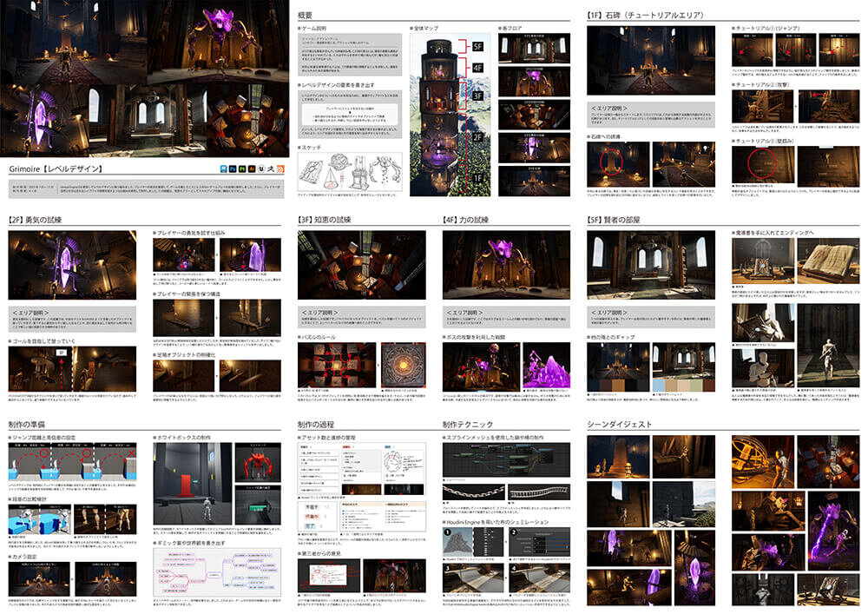Click the red X mark in jump diagram
868x614 pixels.
[131, 455]
